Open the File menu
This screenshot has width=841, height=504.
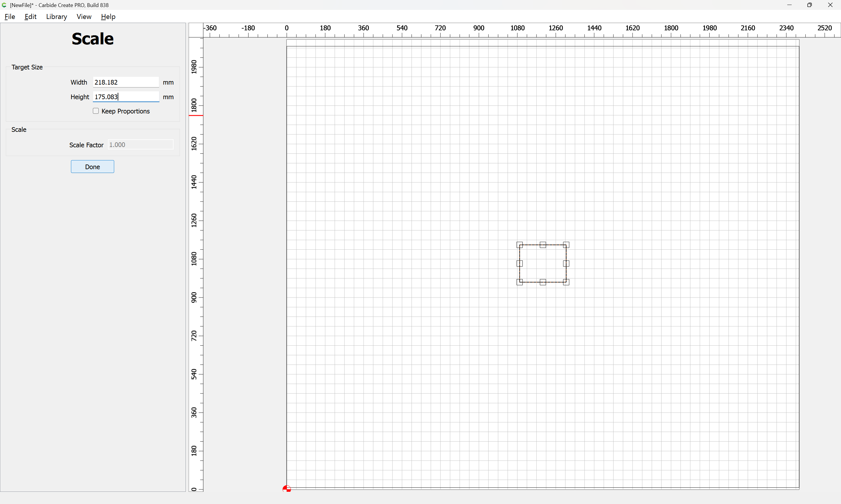10,17
